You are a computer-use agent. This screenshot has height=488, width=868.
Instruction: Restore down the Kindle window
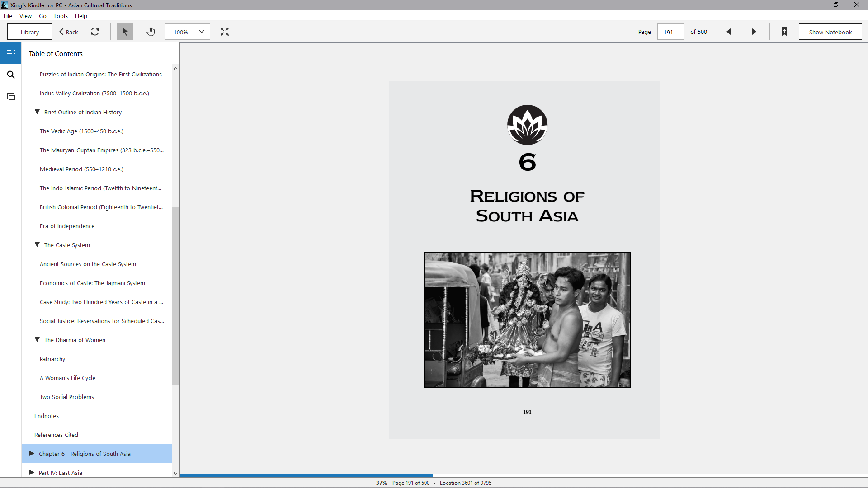836,5
